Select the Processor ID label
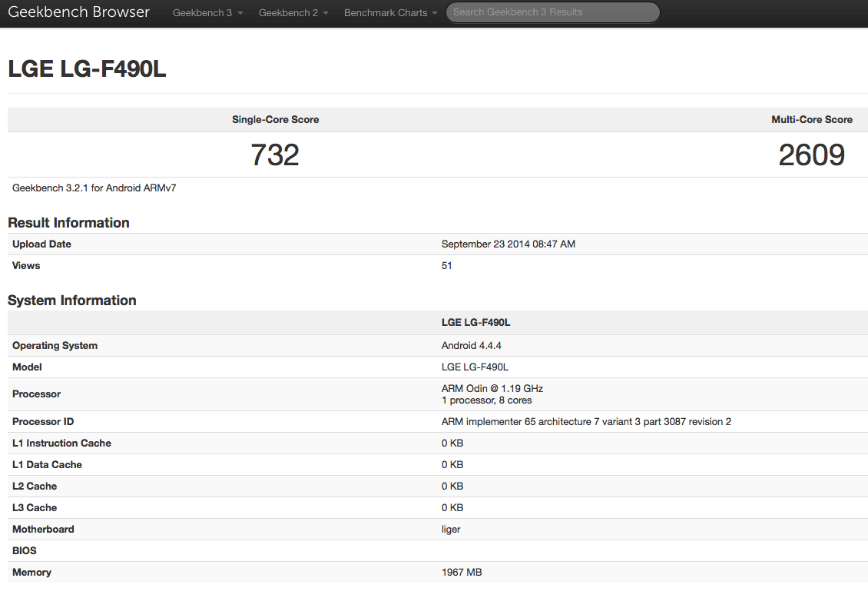Viewport: 868px width, 598px height. point(43,422)
